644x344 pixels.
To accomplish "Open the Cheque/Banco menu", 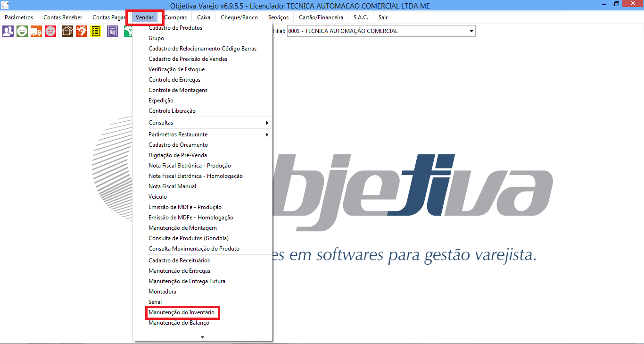I will (x=239, y=17).
